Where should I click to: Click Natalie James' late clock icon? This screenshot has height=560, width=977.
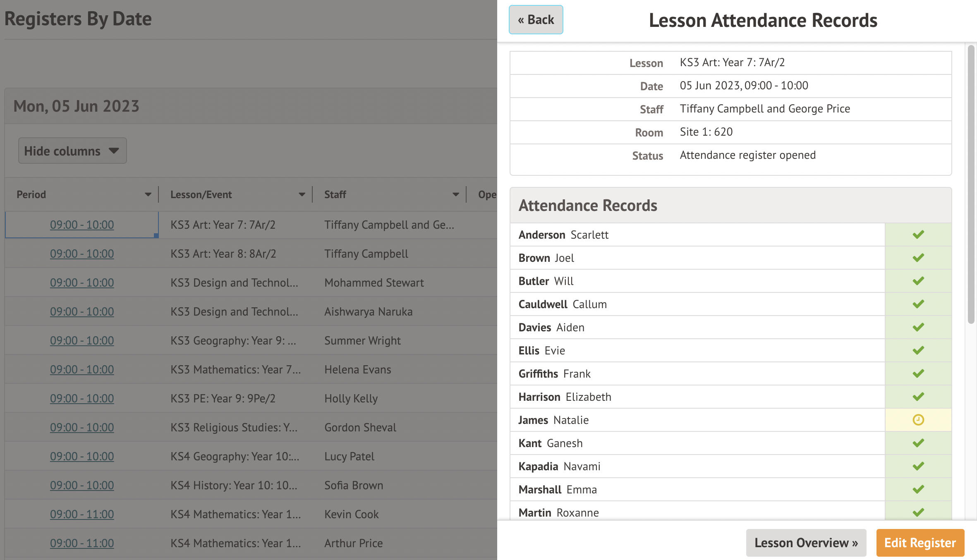918,420
